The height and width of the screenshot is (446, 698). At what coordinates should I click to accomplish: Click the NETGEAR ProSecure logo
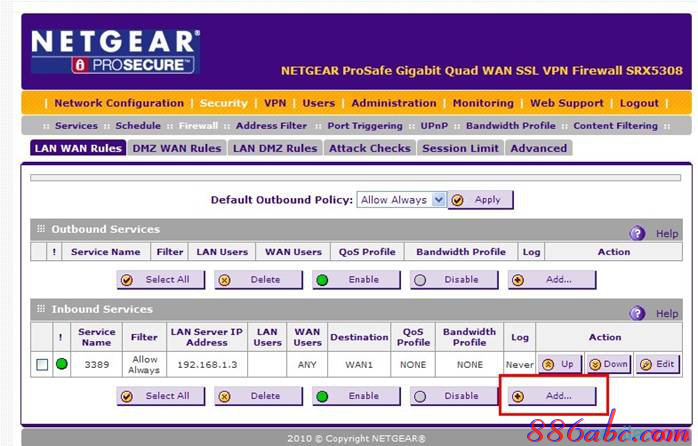pyautogui.click(x=115, y=51)
